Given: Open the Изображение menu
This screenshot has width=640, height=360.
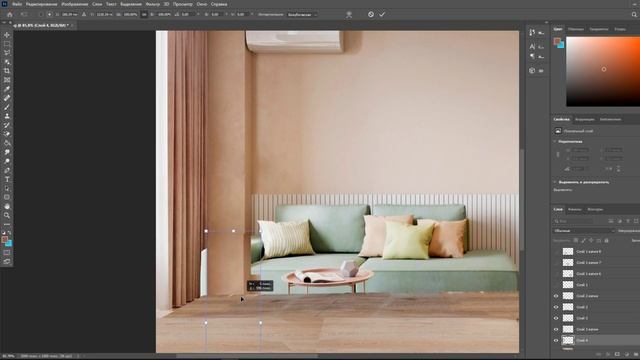Looking at the screenshot, I should (x=75, y=4).
